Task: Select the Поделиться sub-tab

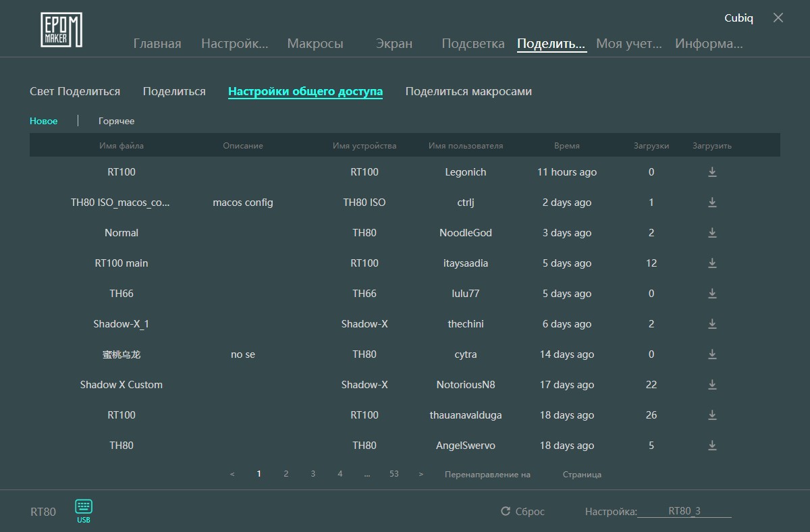Action: click(x=174, y=91)
